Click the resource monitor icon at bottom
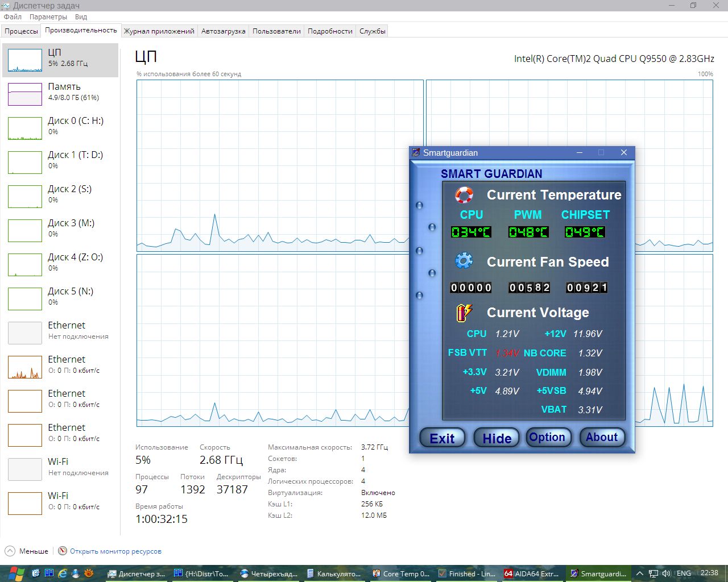The image size is (728, 582). (63, 551)
